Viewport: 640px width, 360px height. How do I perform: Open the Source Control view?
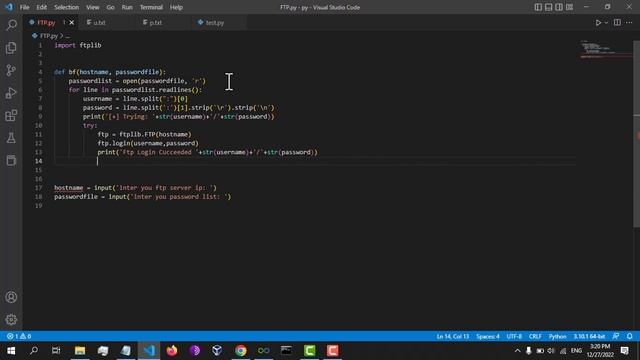[11, 70]
